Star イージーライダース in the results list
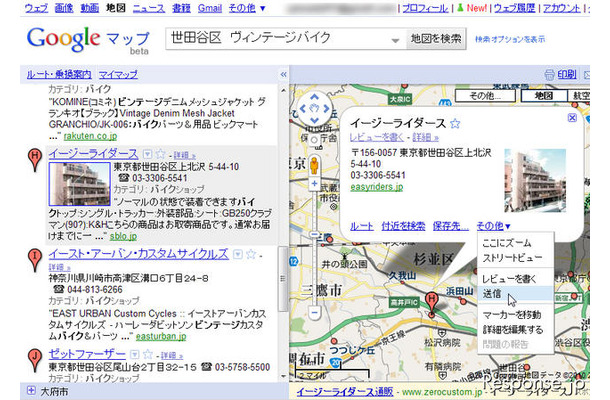Viewport: 610px width, 400px height. pos(160,154)
